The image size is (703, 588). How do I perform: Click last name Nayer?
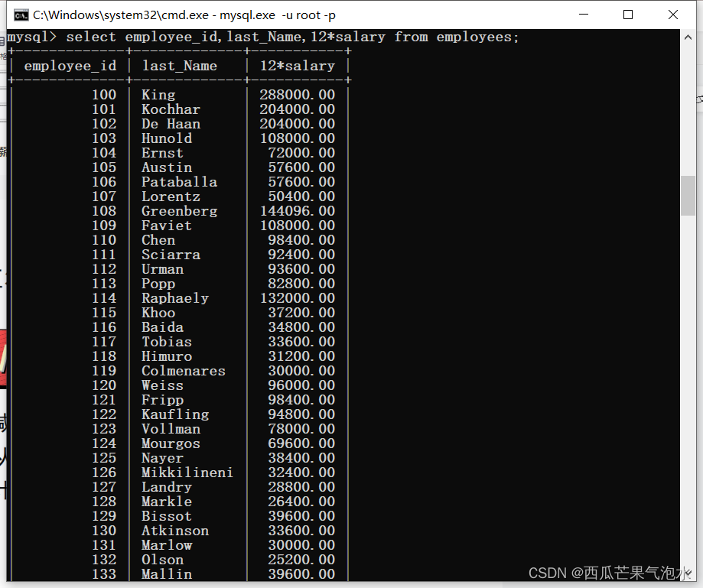coord(162,458)
